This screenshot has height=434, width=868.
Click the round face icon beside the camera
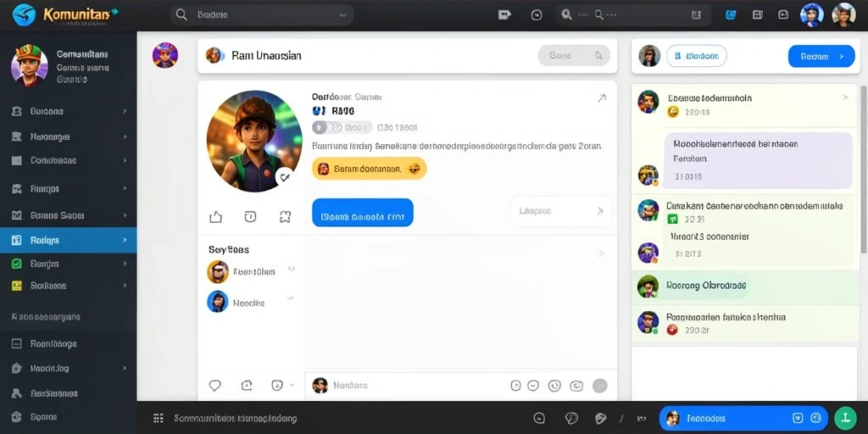(x=537, y=15)
